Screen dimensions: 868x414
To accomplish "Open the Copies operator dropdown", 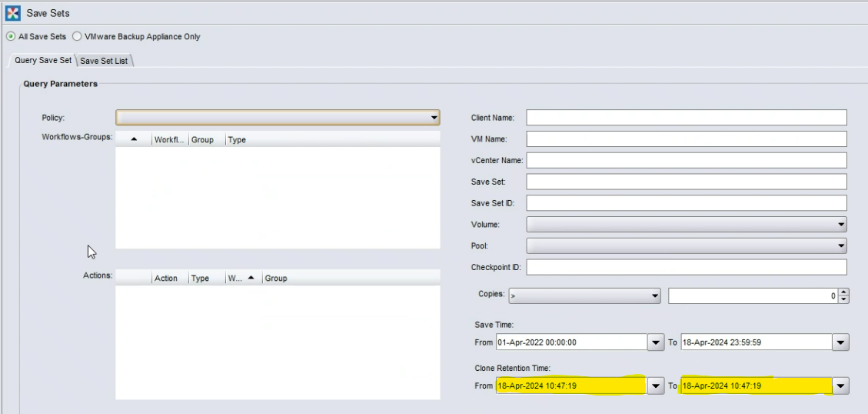I will pos(655,295).
